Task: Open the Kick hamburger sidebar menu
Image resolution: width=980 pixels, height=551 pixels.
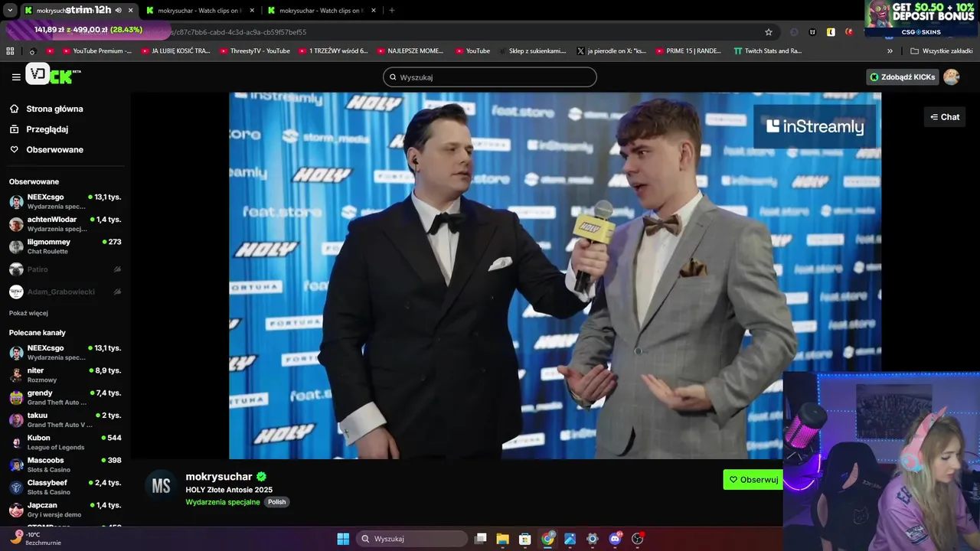Action: pyautogui.click(x=16, y=77)
